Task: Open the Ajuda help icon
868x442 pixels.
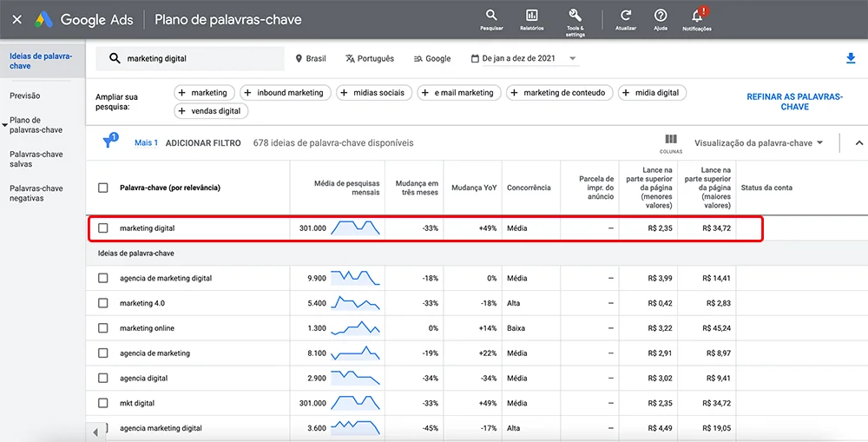Action: pyautogui.click(x=661, y=16)
